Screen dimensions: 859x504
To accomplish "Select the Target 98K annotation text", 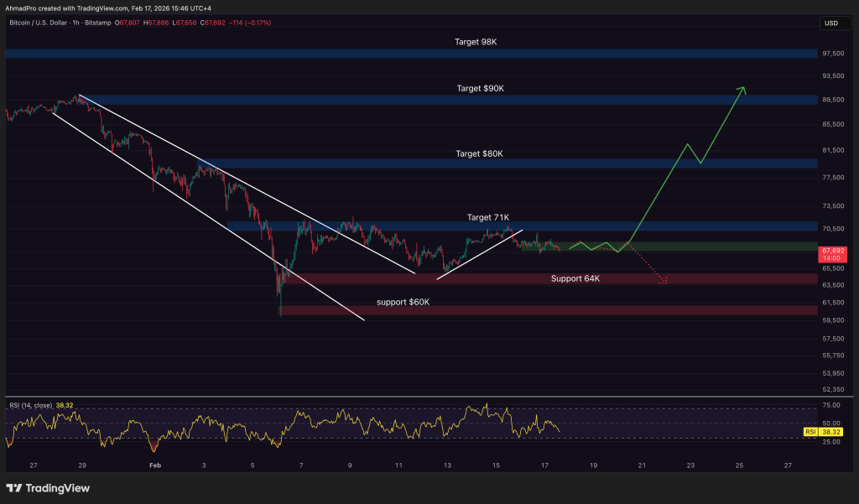I will [474, 41].
